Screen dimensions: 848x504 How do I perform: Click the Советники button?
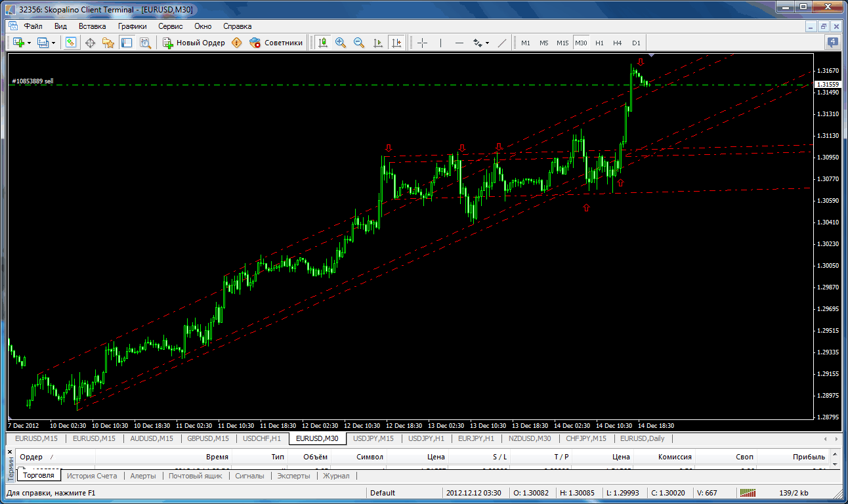(x=276, y=43)
